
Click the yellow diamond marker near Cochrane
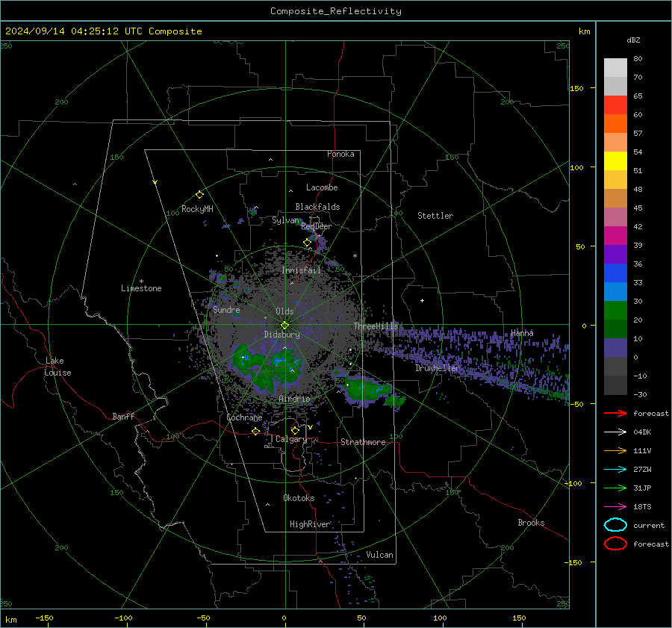tap(256, 431)
